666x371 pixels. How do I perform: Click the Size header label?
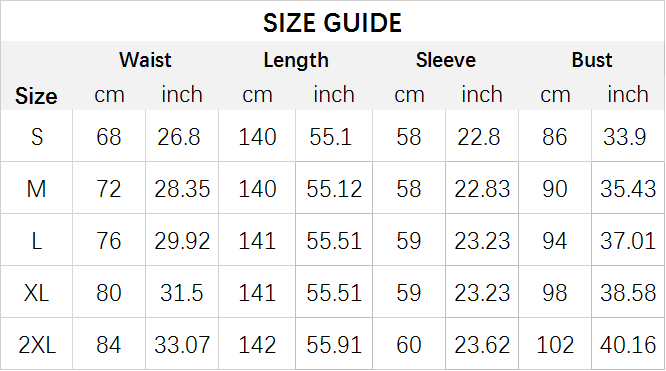click(x=36, y=96)
